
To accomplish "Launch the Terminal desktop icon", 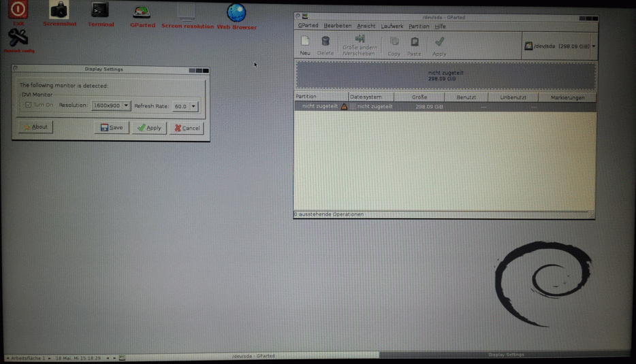I will pos(100,10).
